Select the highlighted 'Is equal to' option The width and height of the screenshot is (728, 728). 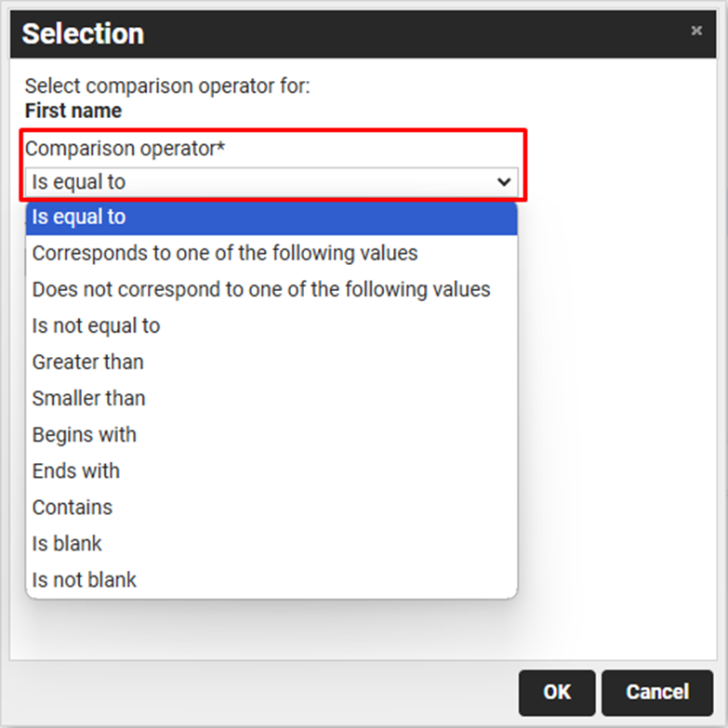click(x=270, y=217)
